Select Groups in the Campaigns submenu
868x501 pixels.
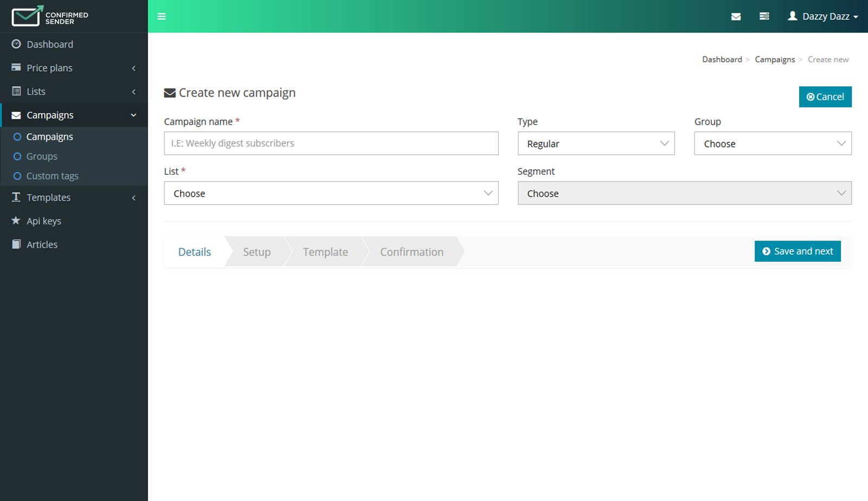click(x=42, y=156)
